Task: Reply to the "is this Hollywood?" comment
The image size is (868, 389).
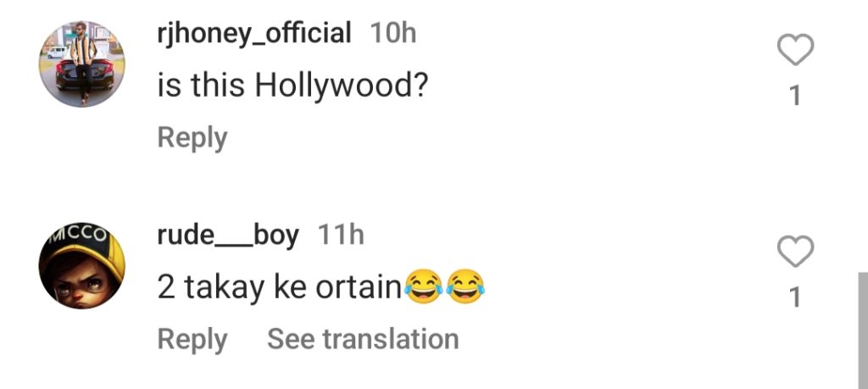Action: click(192, 137)
